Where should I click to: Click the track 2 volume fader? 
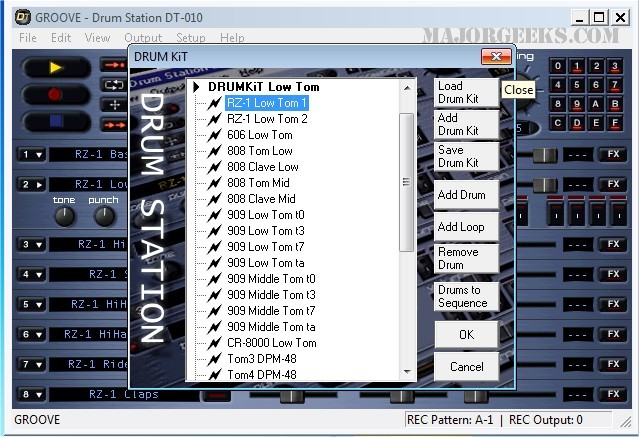[544, 185]
